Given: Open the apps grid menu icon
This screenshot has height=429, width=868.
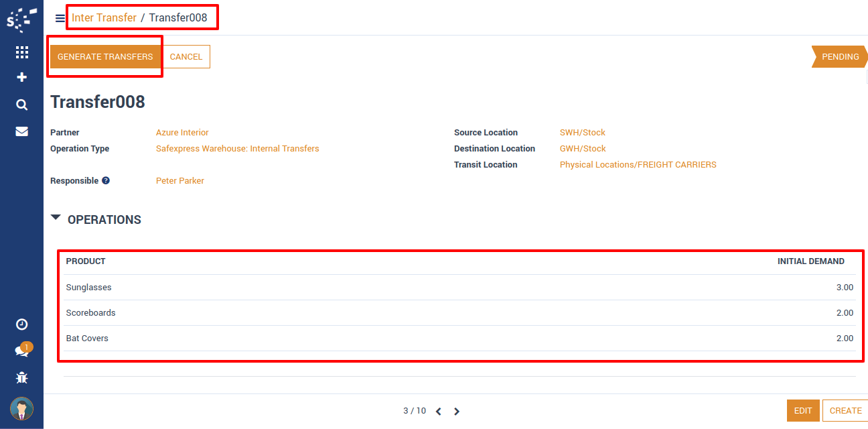Looking at the screenshot, I should (x=21, y=52).
